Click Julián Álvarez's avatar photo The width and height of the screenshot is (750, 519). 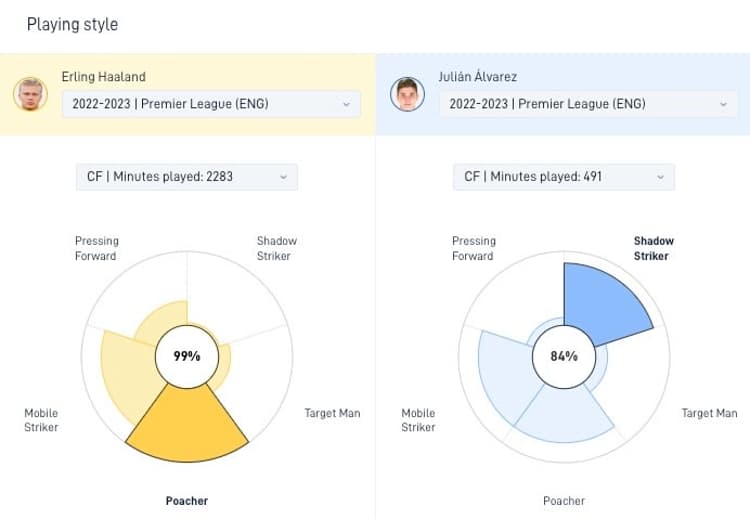point(407,94)
